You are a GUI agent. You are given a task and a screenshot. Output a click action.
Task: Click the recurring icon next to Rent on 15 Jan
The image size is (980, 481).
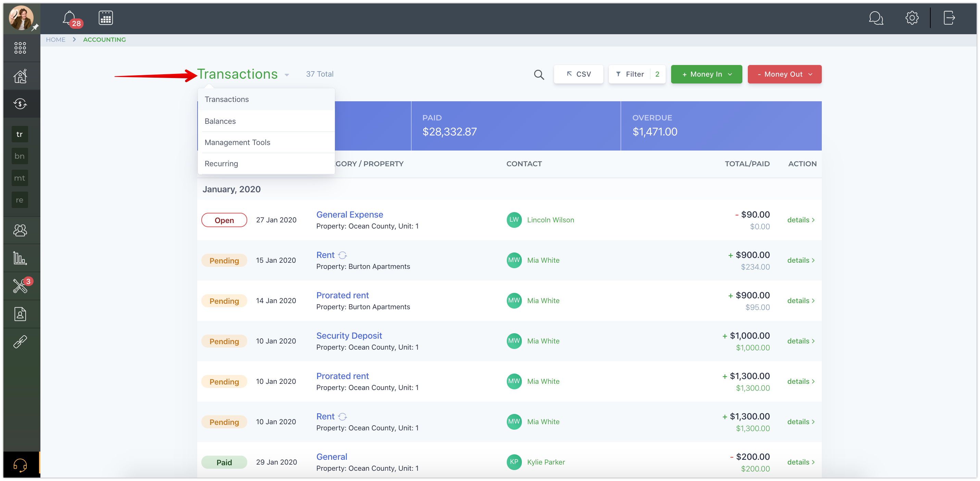pos(342,255)
